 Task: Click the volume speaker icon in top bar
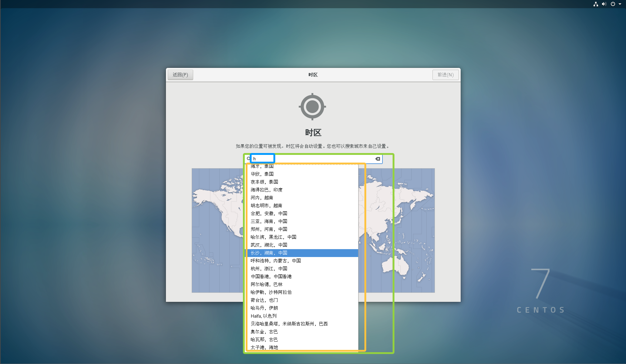[604, 4]
